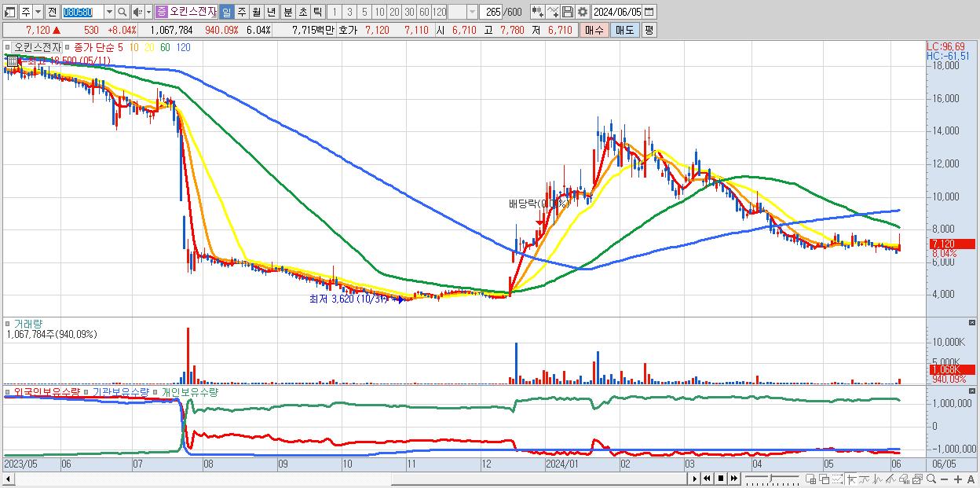Choose interval 120 button
The width and height of the screenshot is (980, 488).
pyautogui.click(x=440, y=12)
